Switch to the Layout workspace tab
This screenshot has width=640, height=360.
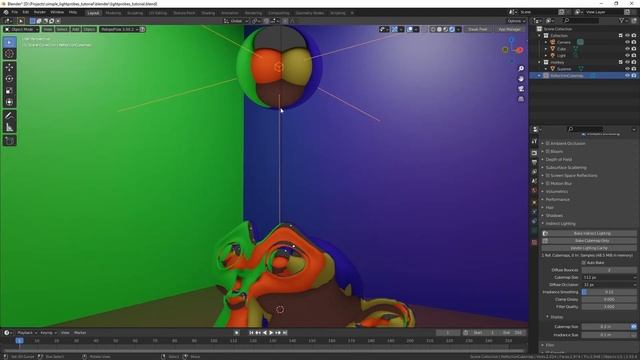[x=93, y=13]
